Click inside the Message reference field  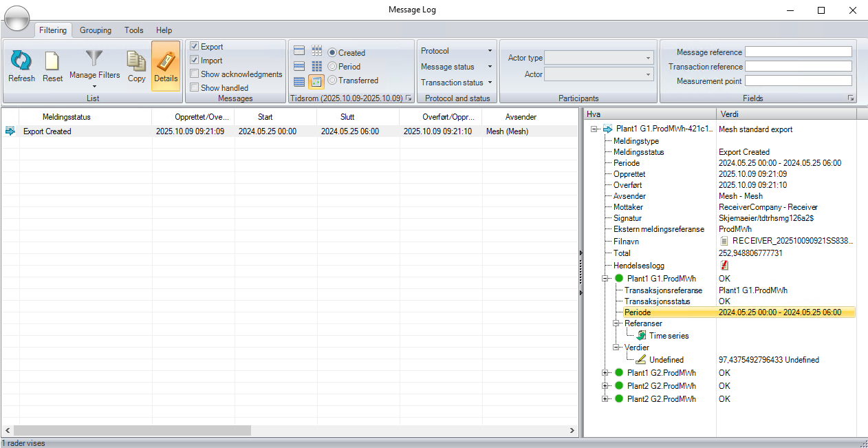click(x=799, y=51)
